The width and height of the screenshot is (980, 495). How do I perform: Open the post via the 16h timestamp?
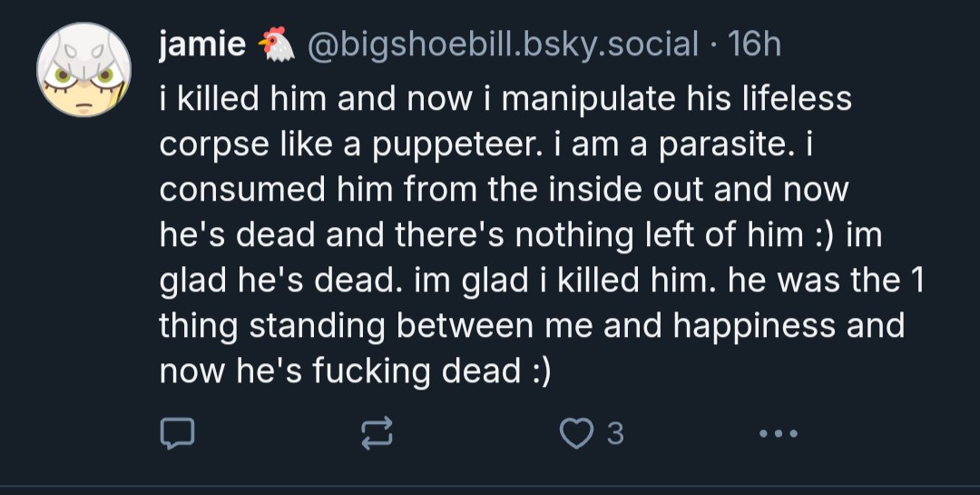754,45
